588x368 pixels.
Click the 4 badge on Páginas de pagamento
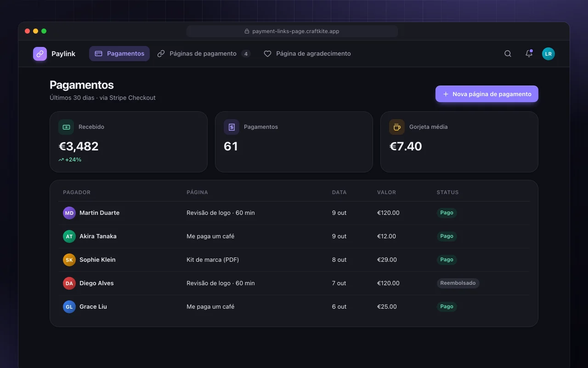click(x=246, y=54)
